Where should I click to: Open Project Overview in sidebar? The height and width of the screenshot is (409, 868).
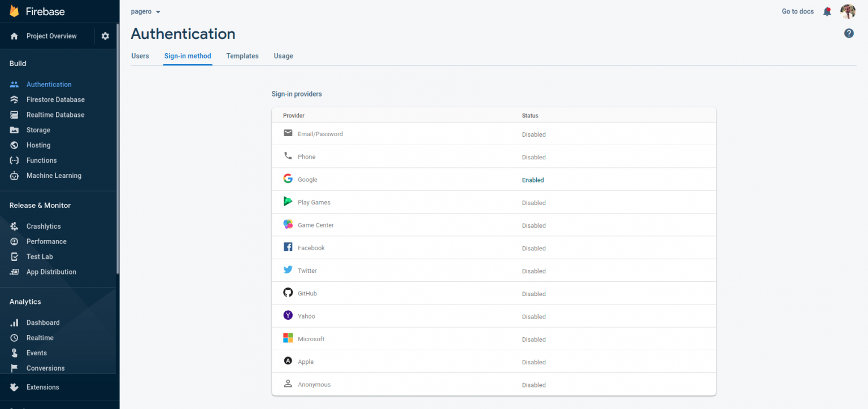pos(51,36)
